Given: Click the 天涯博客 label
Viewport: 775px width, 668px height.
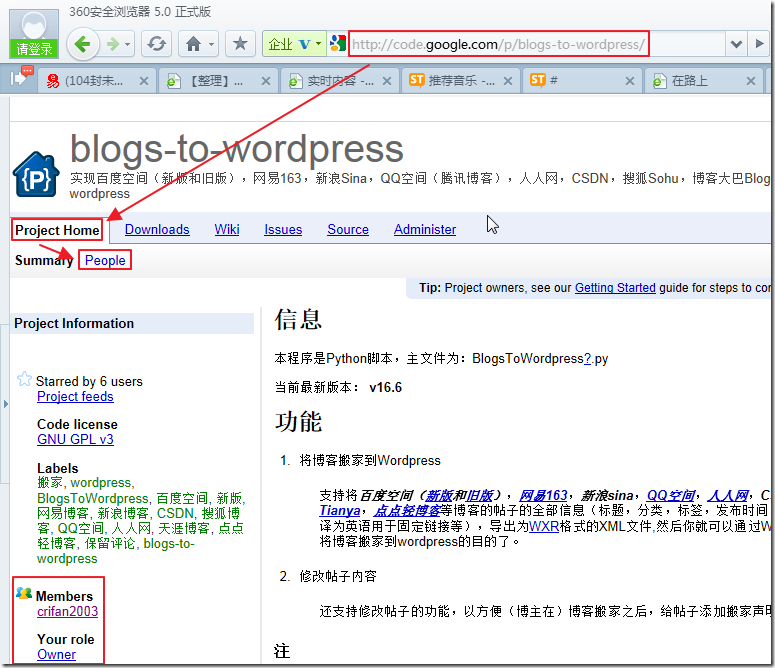Looking at the screenshot, I should [184, 529].
